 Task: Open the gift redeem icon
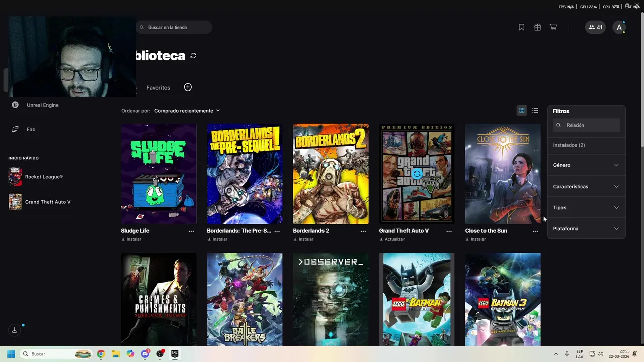coord(537,27)
